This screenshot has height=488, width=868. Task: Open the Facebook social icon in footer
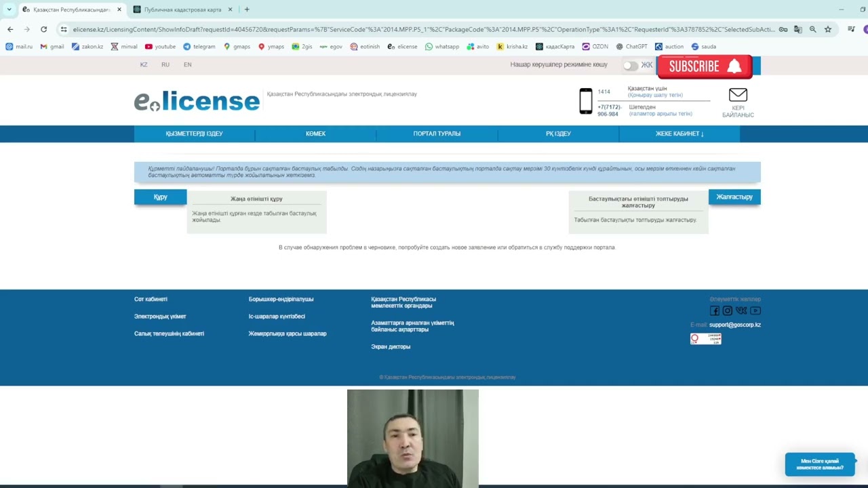click(x=715, y=310)
